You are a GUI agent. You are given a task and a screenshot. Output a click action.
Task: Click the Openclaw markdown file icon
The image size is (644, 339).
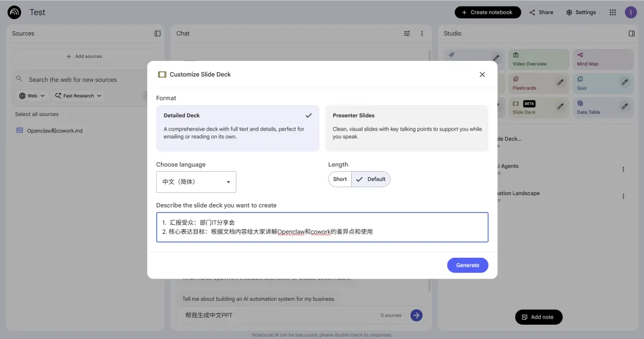point(19,130)
